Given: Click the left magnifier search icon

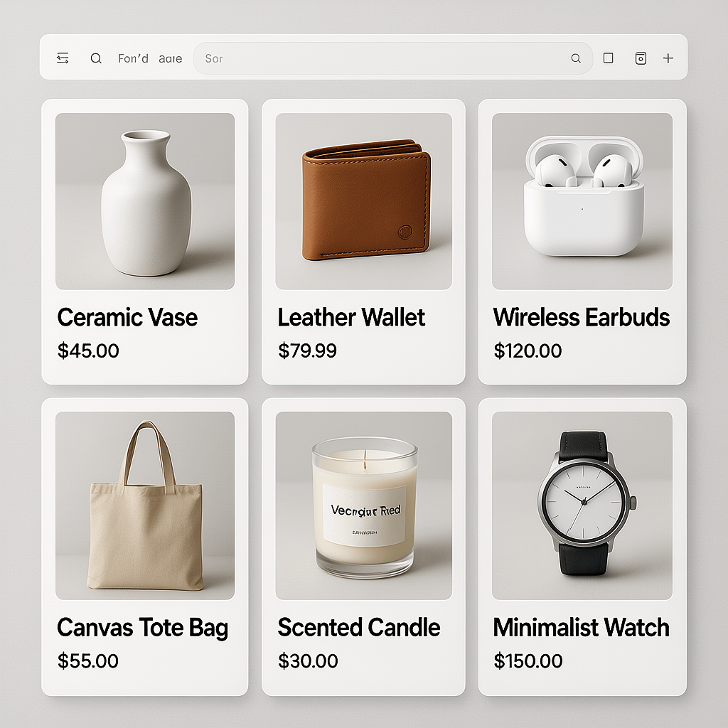Looking at the screenshot, I should tap(96, 58).
